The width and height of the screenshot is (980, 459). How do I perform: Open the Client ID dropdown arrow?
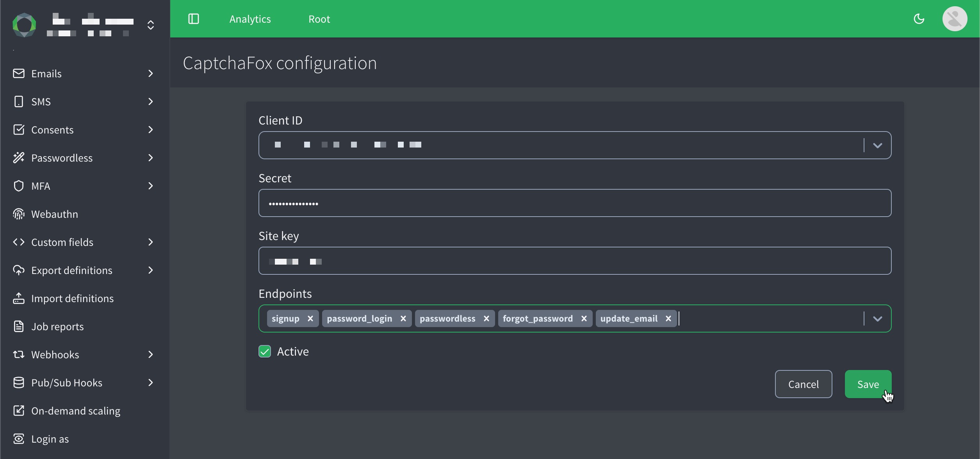pyautogui.click(x=878, y=145)
